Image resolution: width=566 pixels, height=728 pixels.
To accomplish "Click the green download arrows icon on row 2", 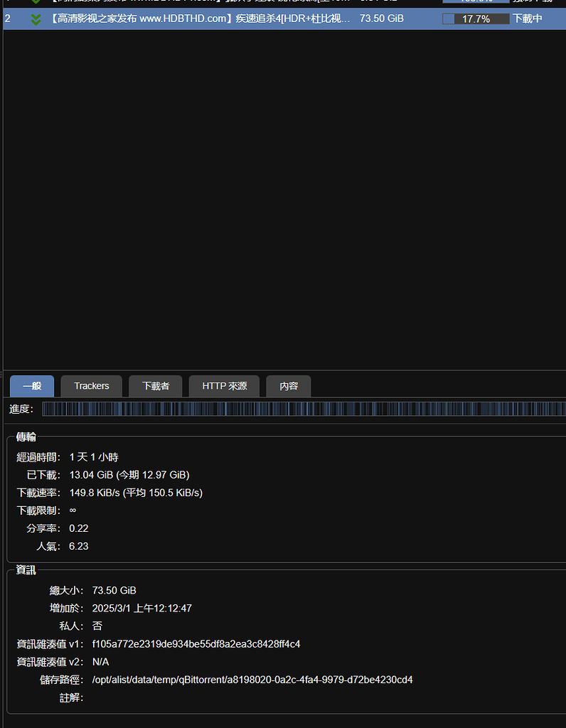I will (x=36, y=19).
